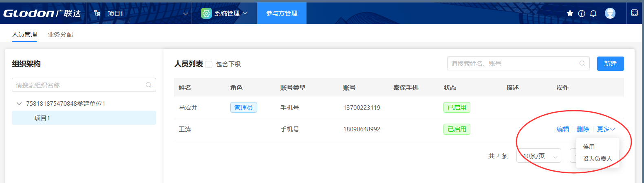
Task: Click the user avatar
Action: click(610, 13)
